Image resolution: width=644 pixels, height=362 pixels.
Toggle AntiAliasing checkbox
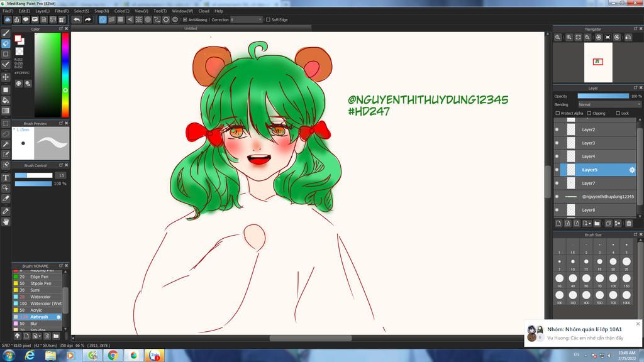pos(185,19)
